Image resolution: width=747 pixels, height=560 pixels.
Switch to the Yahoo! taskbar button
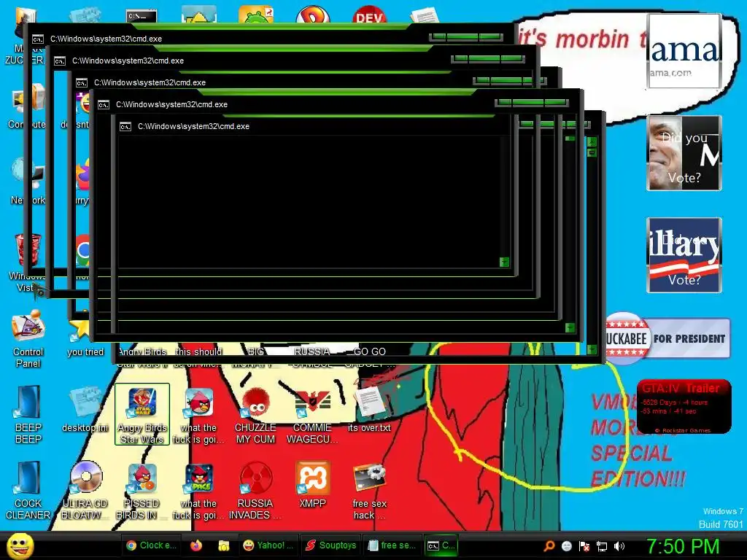click(268, 545)
